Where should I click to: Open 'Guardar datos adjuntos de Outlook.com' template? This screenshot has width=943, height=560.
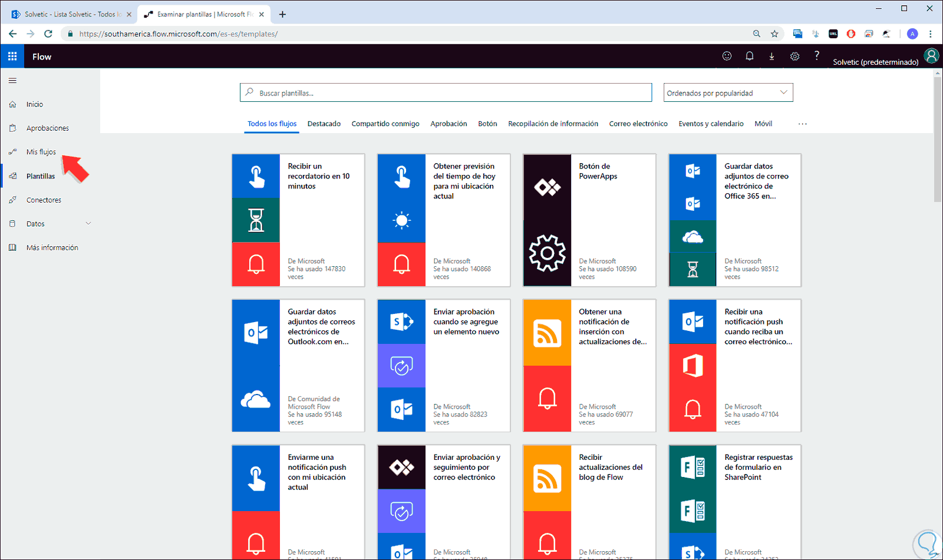tap(298, 366)
